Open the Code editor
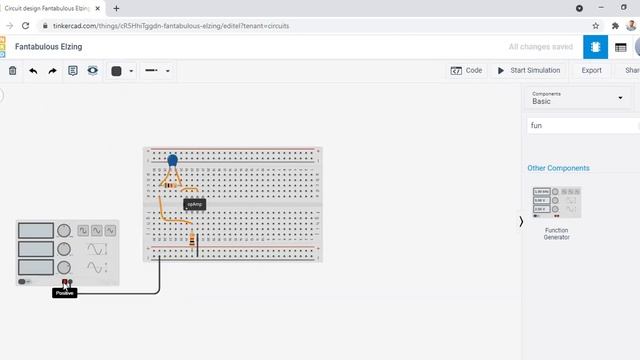This screenshot has height=360, width=640. 466,71
